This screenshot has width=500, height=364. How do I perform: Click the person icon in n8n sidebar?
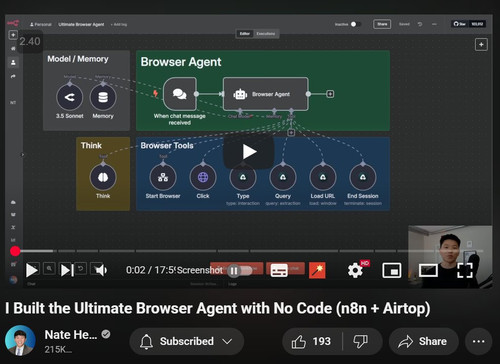pyautogui.click(x=13, y=62)
